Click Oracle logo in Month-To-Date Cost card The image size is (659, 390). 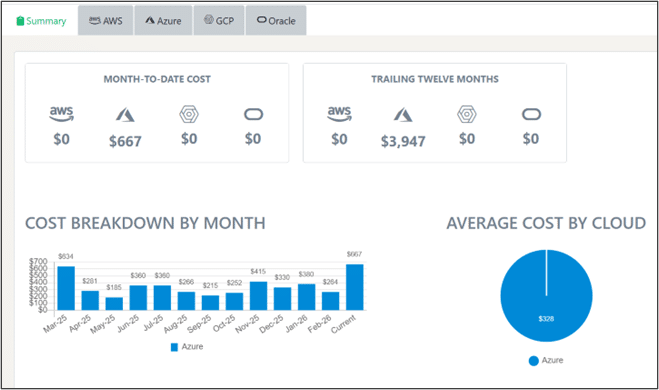(253, 114)
